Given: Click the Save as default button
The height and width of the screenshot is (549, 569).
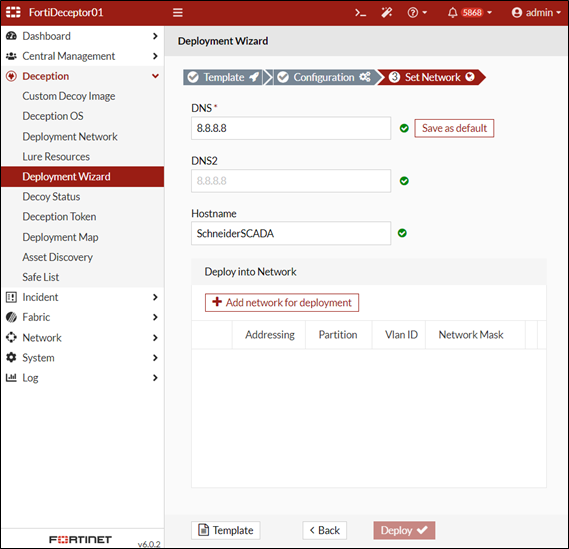Looking at the screenshot, I should point(454,128).
